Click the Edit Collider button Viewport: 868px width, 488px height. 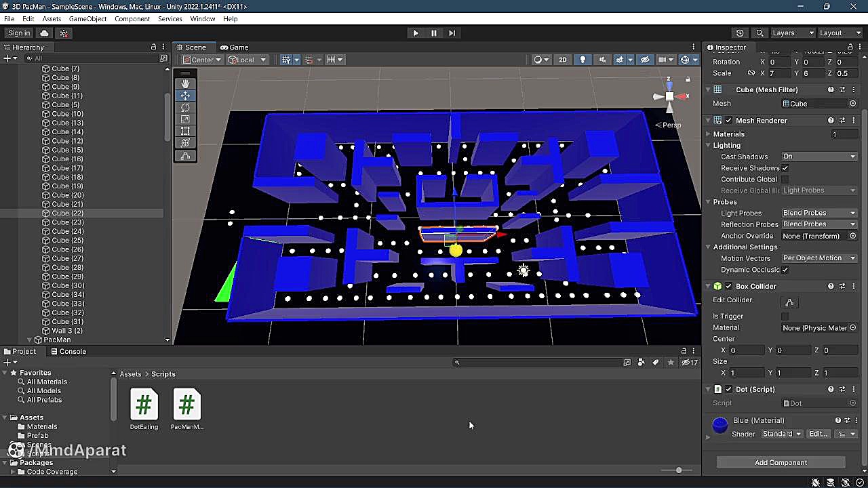[789, 302]
